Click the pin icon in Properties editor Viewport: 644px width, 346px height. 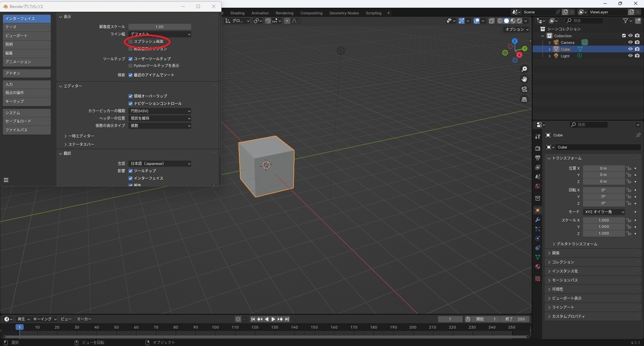[638, 135]
